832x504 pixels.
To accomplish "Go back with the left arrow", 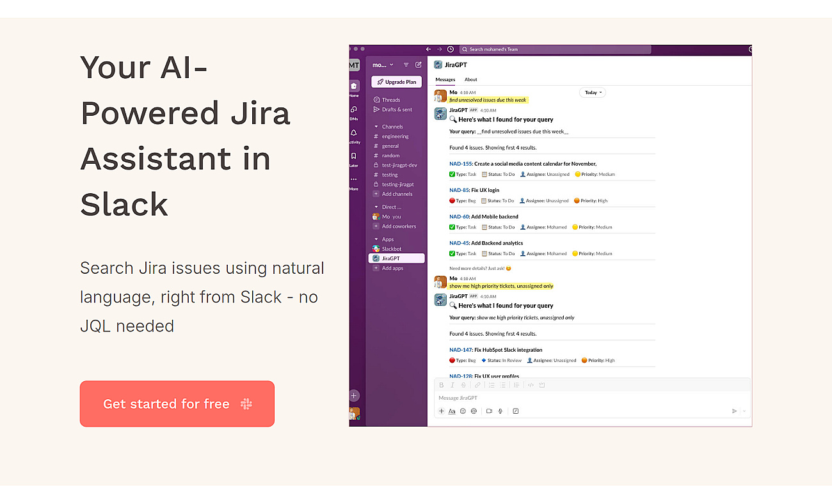I will click(428, 49).
